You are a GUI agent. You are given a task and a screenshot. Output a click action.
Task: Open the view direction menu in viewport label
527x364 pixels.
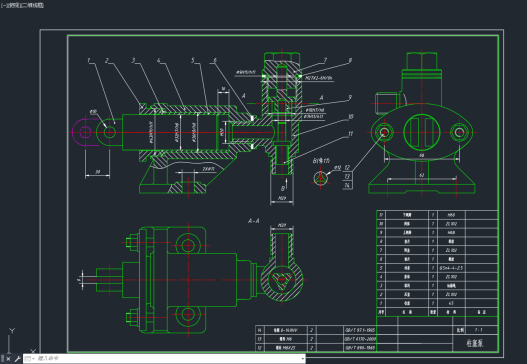[13, 5]
